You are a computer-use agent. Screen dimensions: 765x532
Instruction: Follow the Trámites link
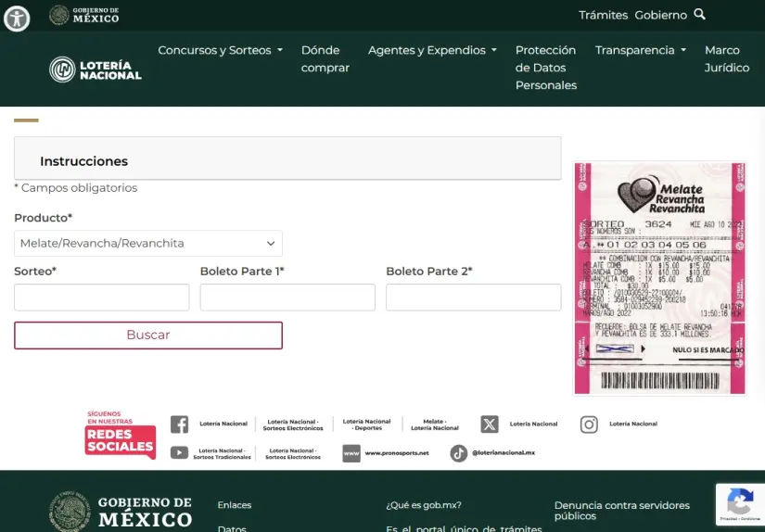pos(603,15)
